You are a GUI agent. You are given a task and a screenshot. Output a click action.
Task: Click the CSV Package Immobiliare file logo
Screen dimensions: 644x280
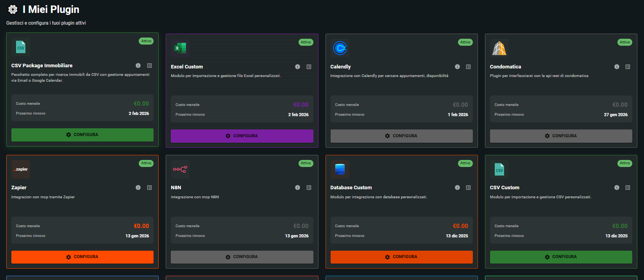coord(21,47)
